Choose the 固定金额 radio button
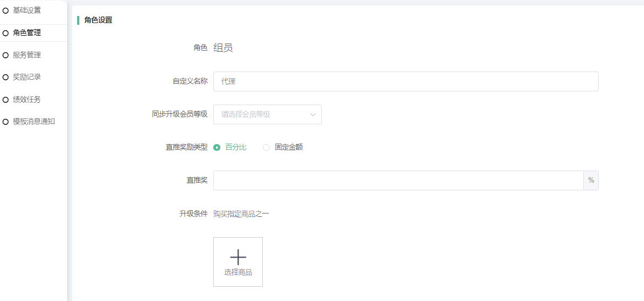 tap(267, 147)
